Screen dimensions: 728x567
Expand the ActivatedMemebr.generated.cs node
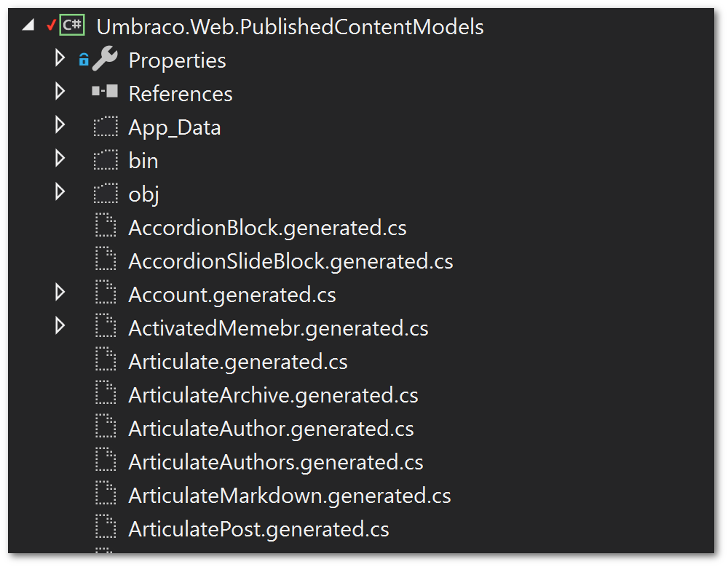(60, 327)
